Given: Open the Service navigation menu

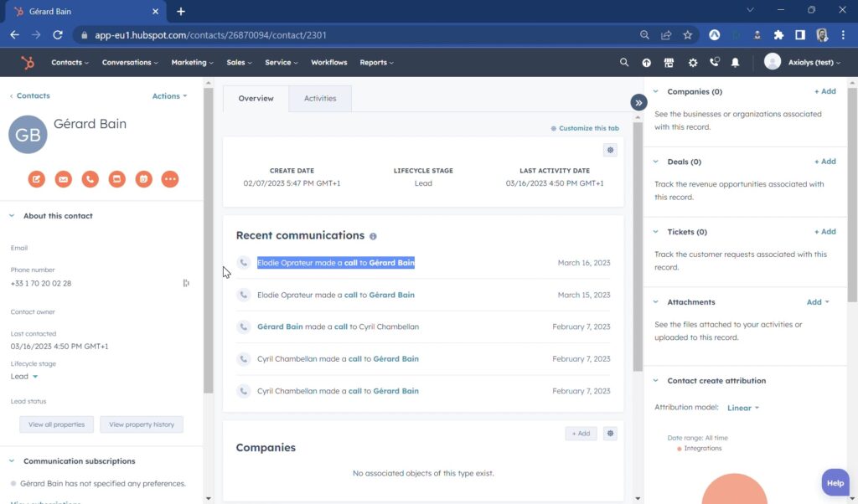Looking at the screenshot, I should point(282,62).
